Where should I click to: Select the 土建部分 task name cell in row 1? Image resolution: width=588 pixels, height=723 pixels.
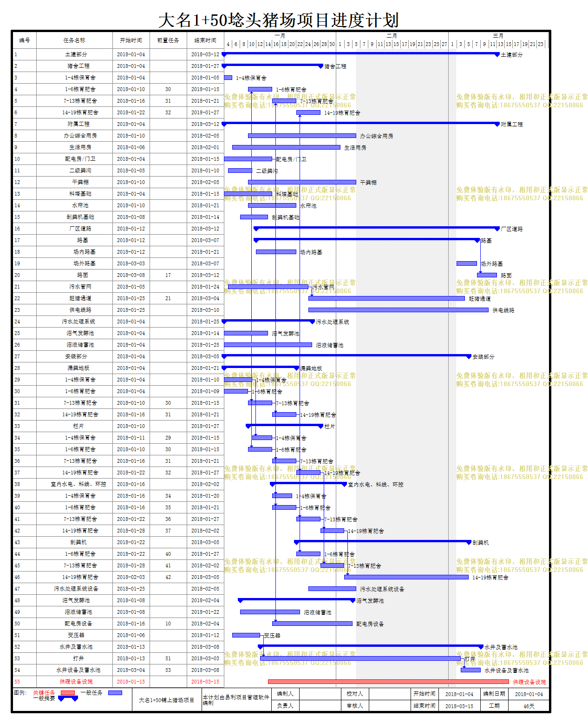(74, 54)
